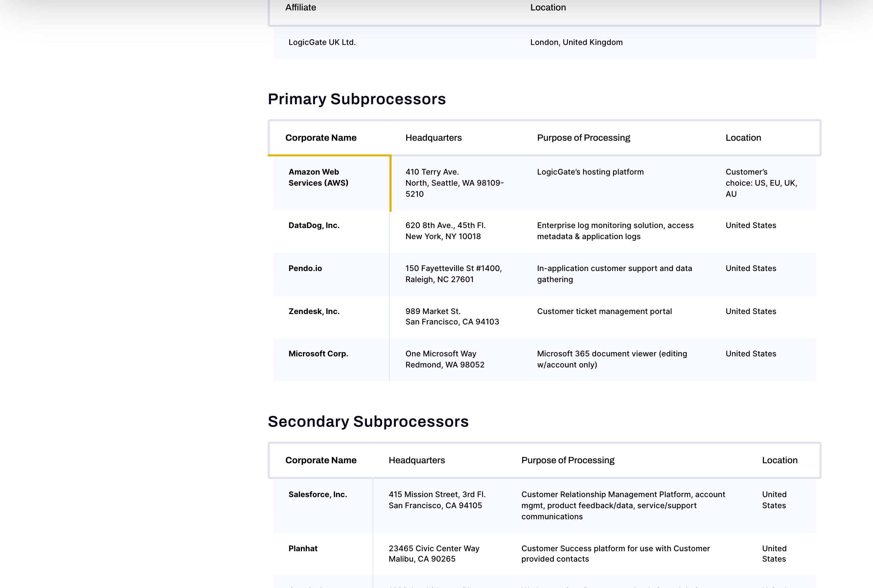Click 'One Microsoft Way' Redmond address
The image size is (873, 588).
[445, 359]
